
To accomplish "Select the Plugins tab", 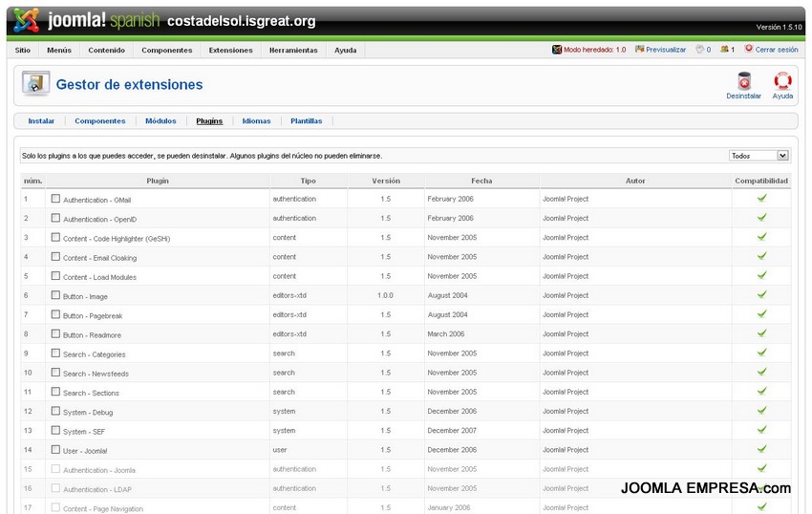I will pos(209,120).
